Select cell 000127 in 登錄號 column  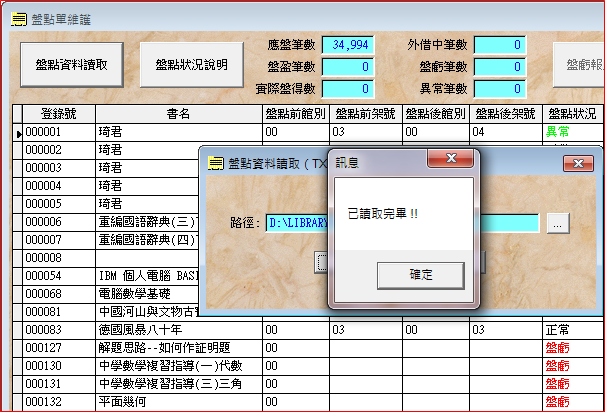59,348
